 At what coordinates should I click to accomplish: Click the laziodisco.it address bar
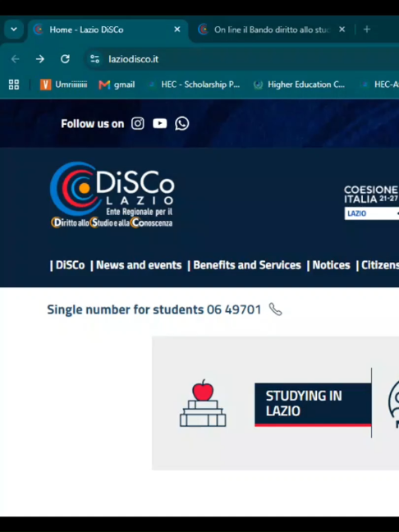pos(242,59)
